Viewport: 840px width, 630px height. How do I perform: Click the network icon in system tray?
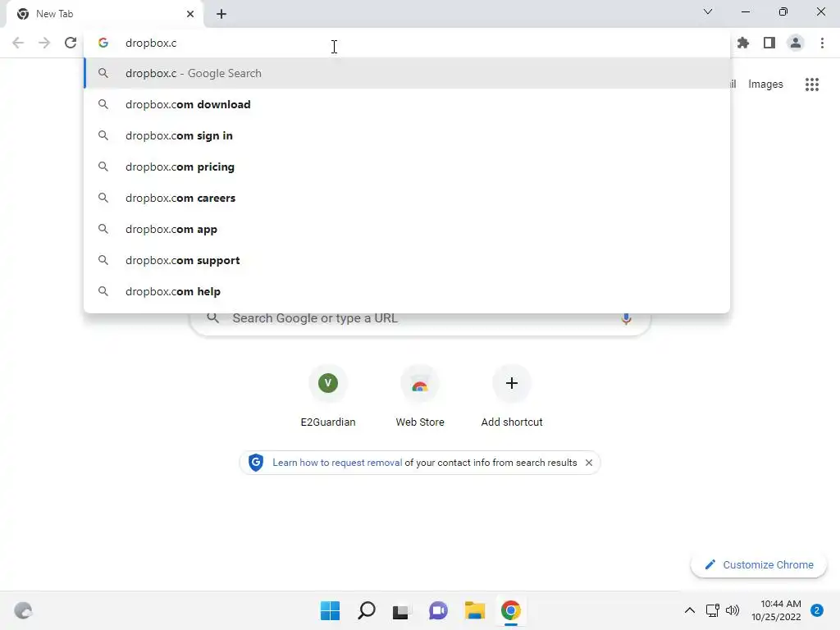point(713,610)
